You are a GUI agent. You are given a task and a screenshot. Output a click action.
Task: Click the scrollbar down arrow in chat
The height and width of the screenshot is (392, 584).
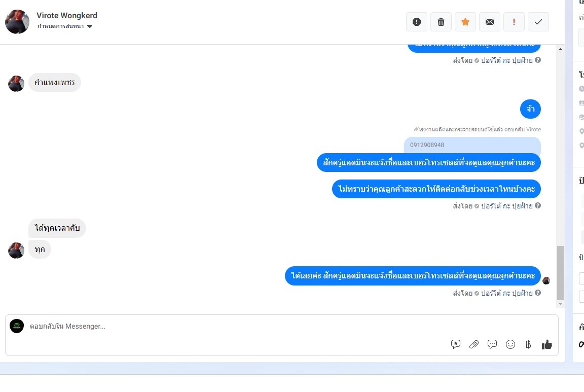point(560,304)
